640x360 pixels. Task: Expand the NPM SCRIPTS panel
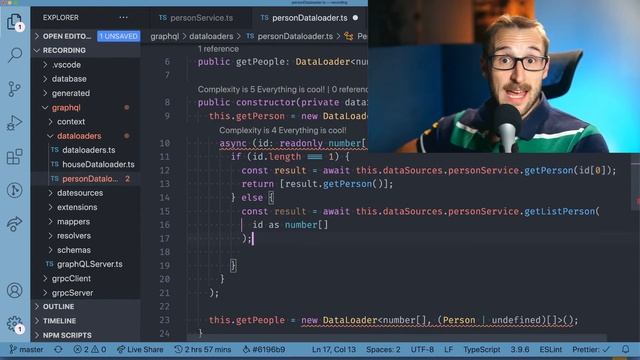point(86,335)
